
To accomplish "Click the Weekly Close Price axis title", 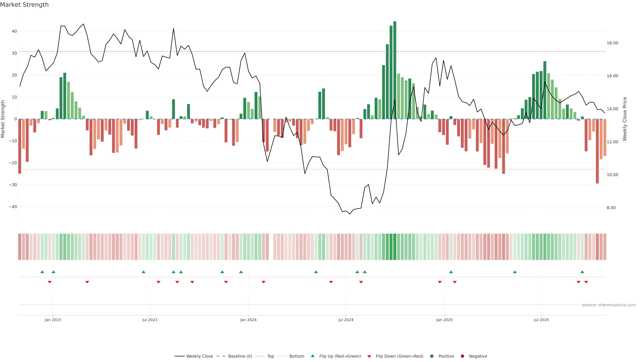I will tap(625, 119).
